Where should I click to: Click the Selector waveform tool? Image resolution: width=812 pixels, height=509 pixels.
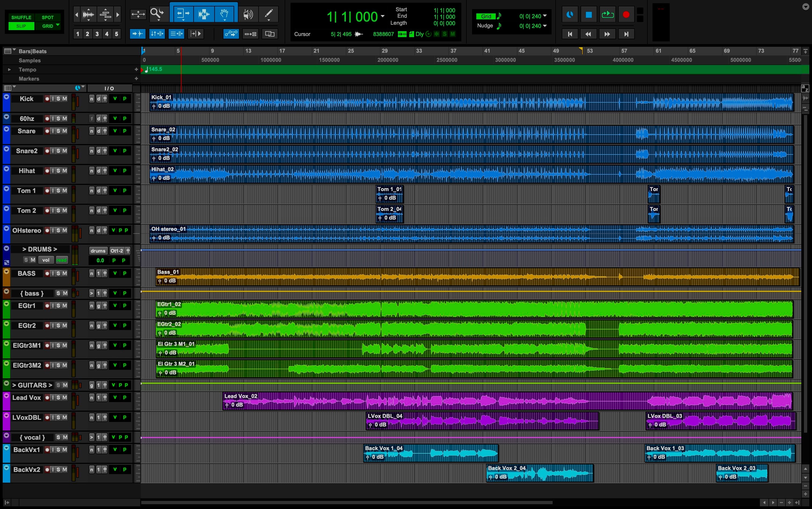click(x=204, y=14)
